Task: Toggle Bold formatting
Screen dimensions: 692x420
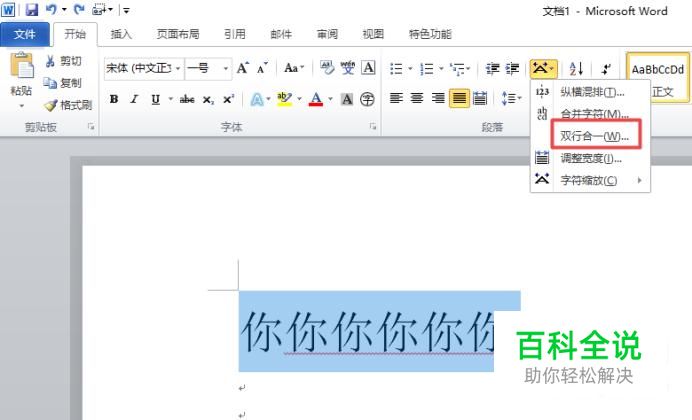Action: coord(114,99)
